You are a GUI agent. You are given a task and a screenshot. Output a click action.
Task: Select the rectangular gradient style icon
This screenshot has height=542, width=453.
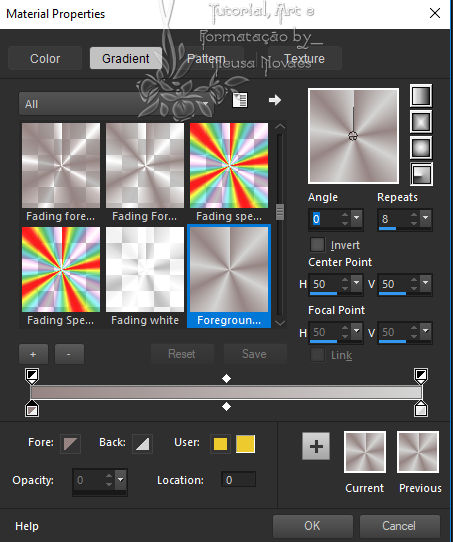click(421, 122)
